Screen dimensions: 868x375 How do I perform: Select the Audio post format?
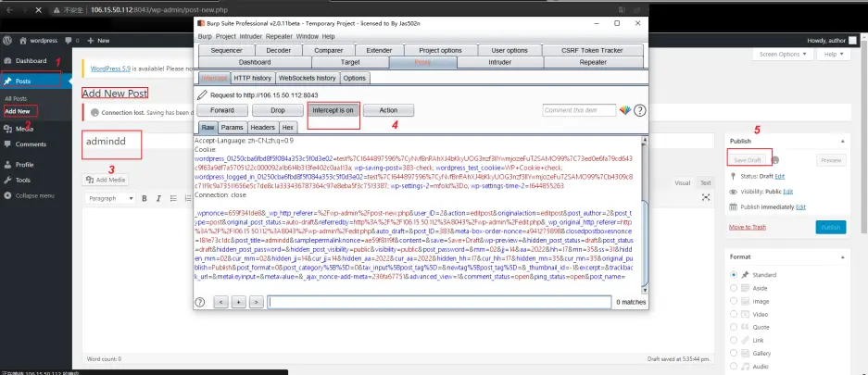click(734, 366)
